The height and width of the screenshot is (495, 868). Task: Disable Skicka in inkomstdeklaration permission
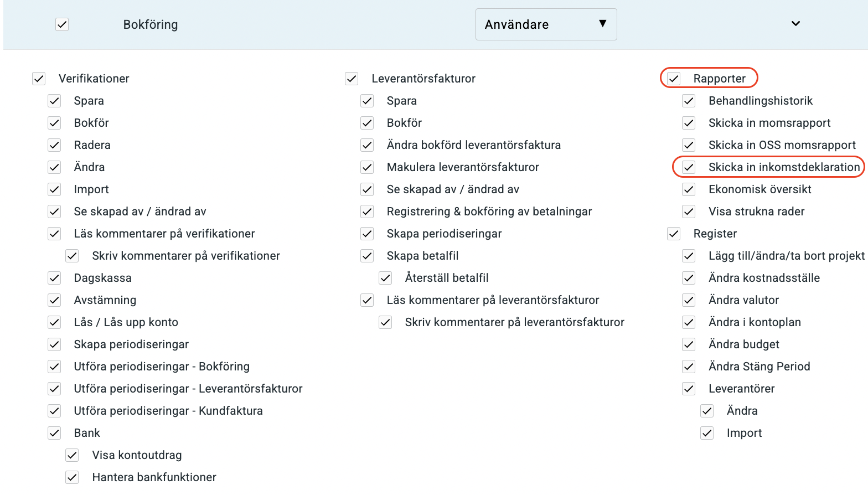[x=689, y=167]
